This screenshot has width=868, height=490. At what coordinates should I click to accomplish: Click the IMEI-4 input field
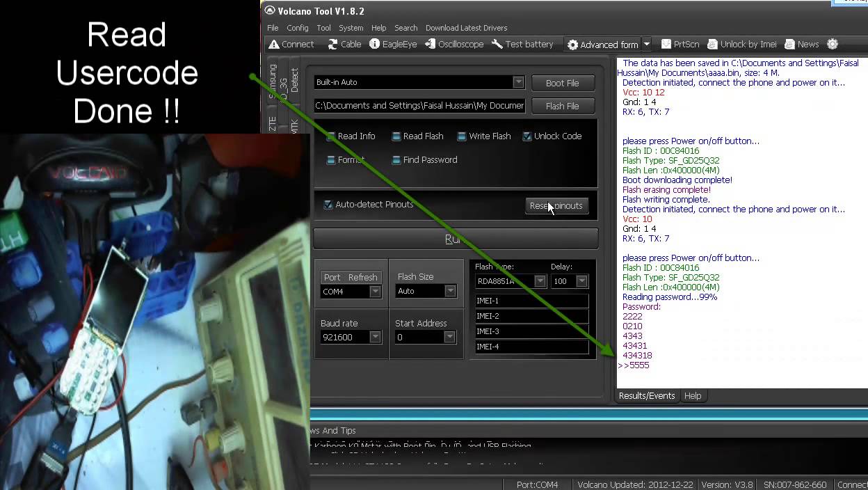(531, 347)
